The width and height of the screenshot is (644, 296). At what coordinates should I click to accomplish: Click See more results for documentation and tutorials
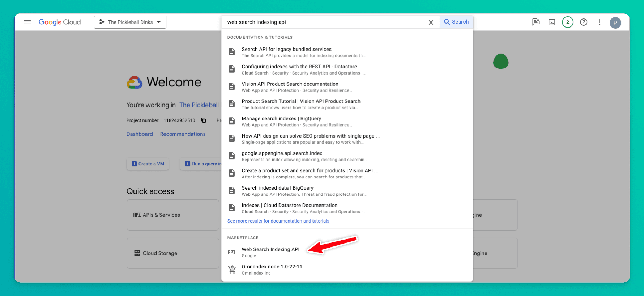click(278, 221)
